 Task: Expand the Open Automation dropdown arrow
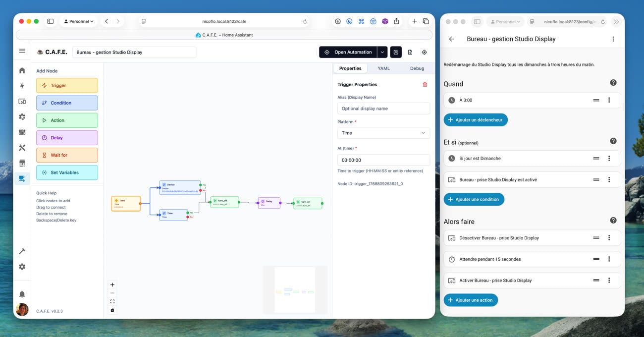click(x=382, y=52)
